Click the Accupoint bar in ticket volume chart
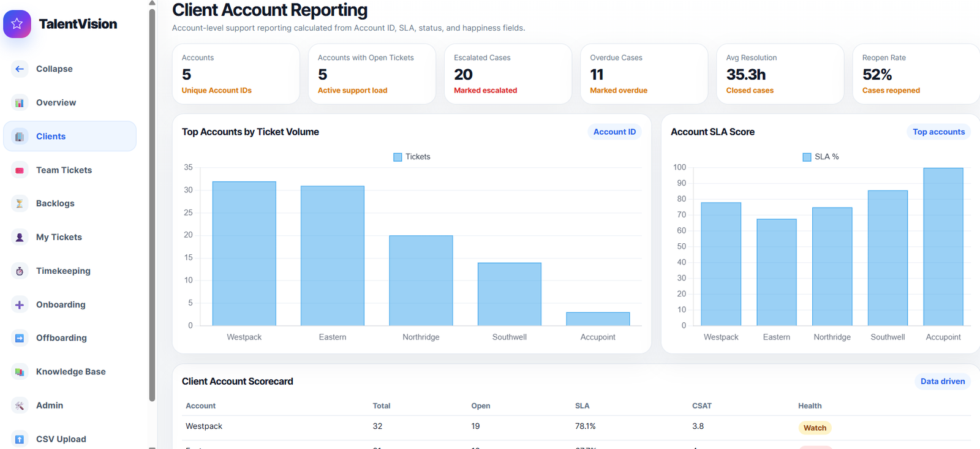Image resolution: width=980 pixels, height=449 pixels. click(598, 319)
